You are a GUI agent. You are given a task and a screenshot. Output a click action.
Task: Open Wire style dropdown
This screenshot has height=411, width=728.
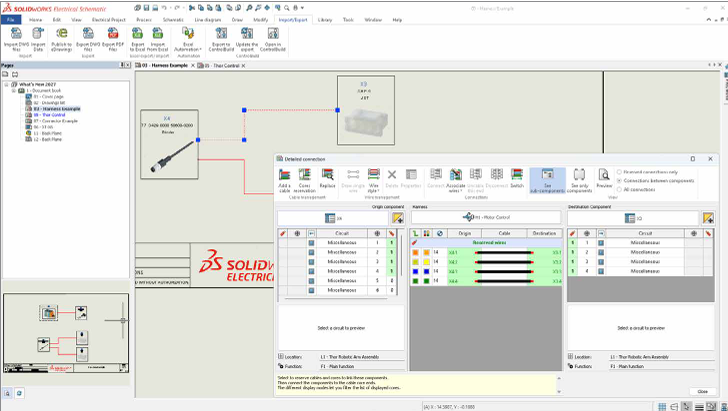point(373,180)
